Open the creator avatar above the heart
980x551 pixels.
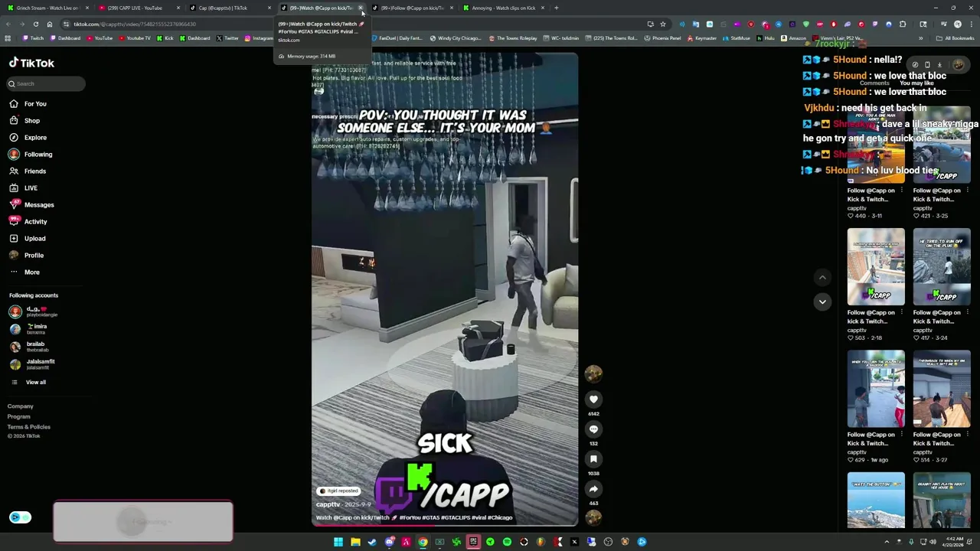pos(593,373)
